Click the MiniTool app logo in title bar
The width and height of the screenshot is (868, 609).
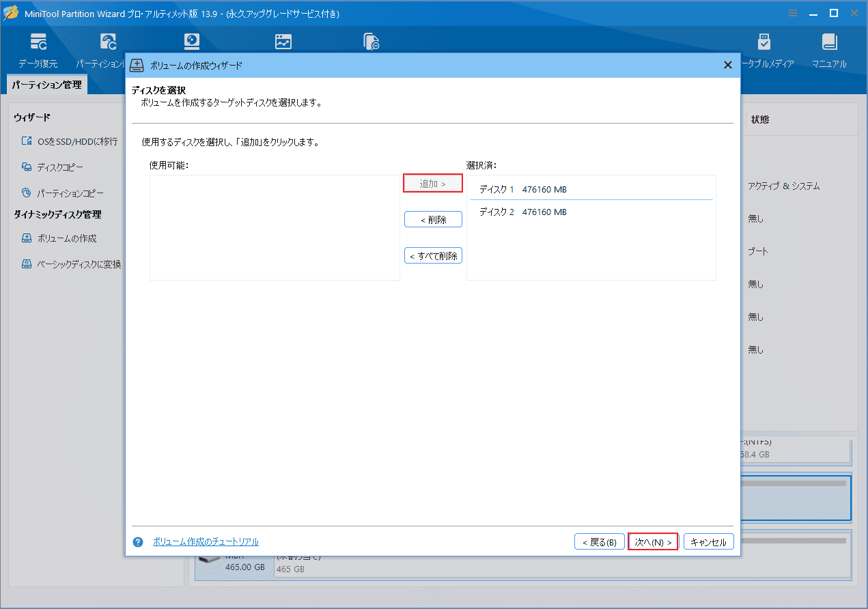pyautogui.click(x=11, y=13)
